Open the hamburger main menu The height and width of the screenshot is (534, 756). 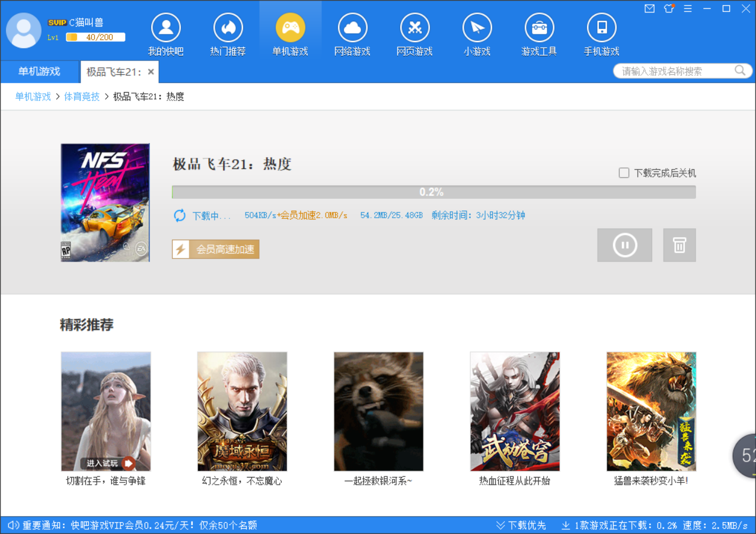pyautogui.click(x=688, y=9)
